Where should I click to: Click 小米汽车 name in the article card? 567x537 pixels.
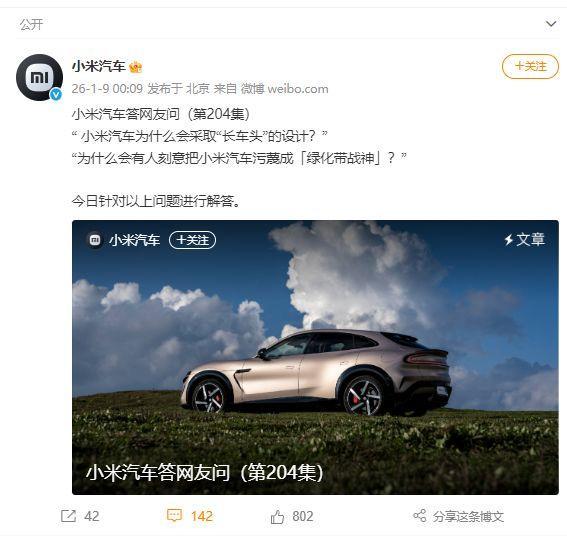click(134, 240)
